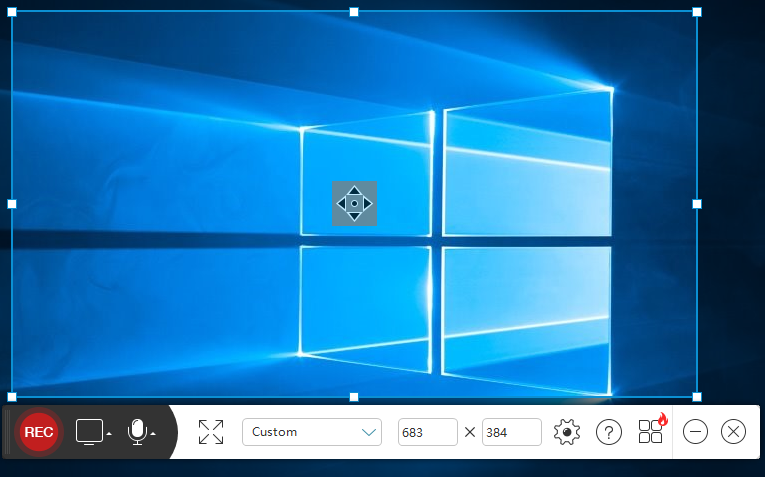Image resolution: width=765 pixels, height=477 pixels.
Task: Click the height field showing 384
Action: pos(512,432)
